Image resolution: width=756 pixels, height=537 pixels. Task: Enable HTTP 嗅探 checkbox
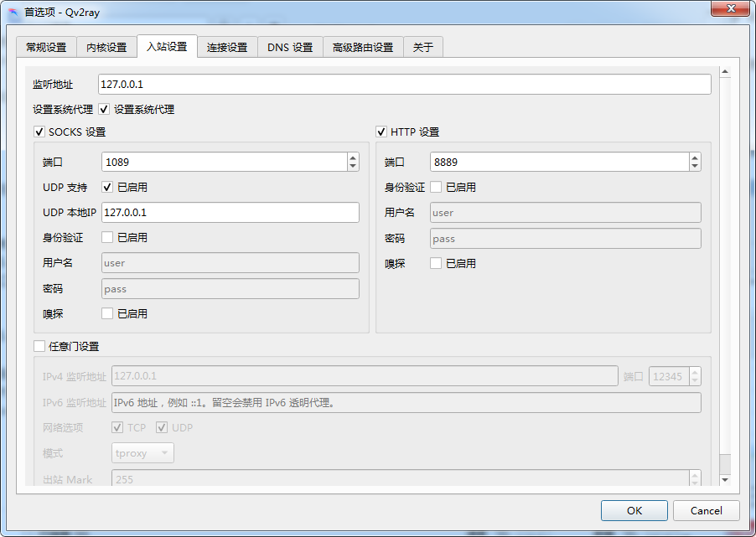(436, 263)
